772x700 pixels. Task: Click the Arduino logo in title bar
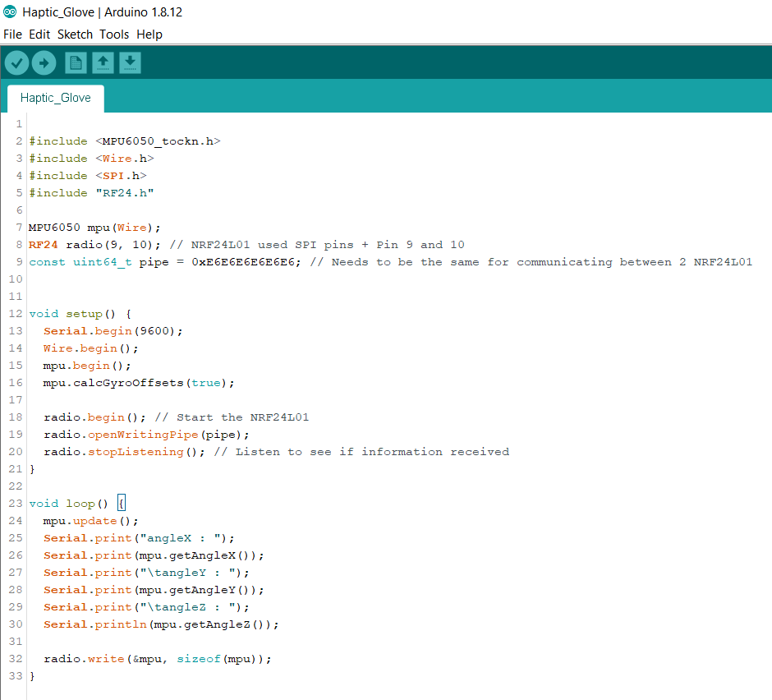[x=10, y=12]
